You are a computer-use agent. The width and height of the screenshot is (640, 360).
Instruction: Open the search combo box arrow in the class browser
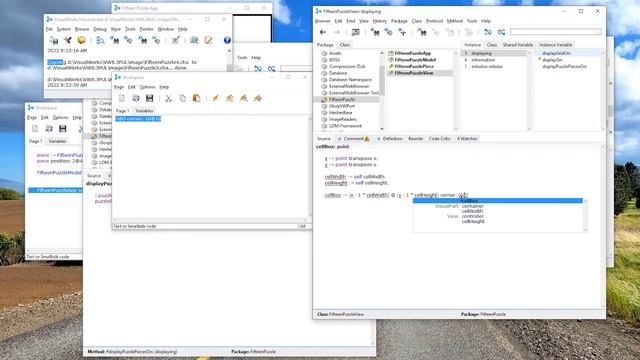point(598,32)
